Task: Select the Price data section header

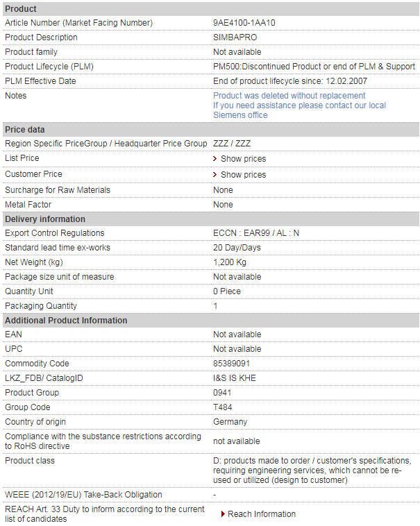Action: tap(211, 130)
